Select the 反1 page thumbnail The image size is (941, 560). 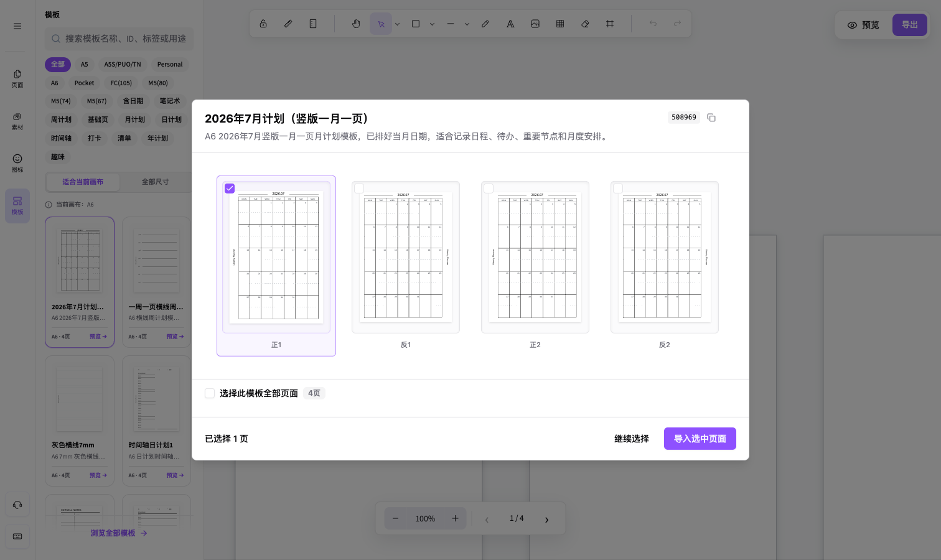[x=406, y=257]
